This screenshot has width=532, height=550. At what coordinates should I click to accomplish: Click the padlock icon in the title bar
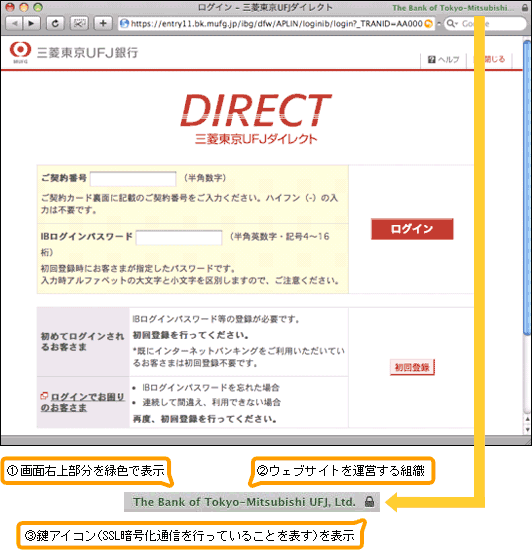[x=525, y=7]
